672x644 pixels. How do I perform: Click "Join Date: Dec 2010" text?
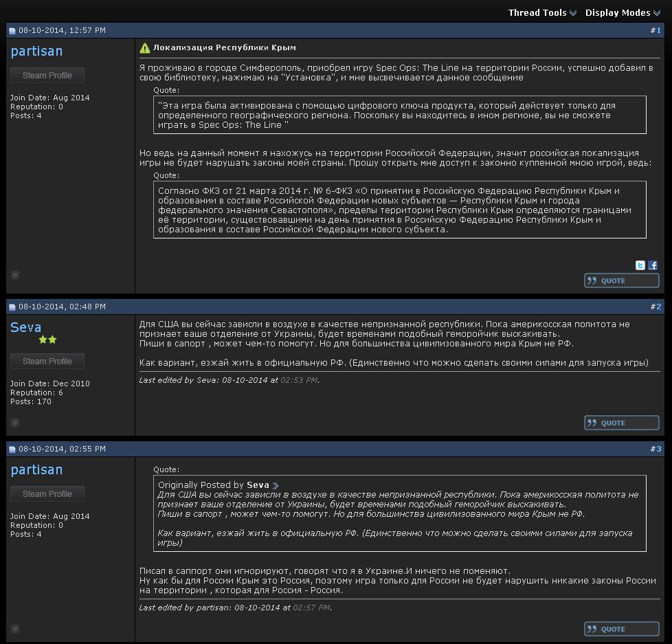click(50, 384)
